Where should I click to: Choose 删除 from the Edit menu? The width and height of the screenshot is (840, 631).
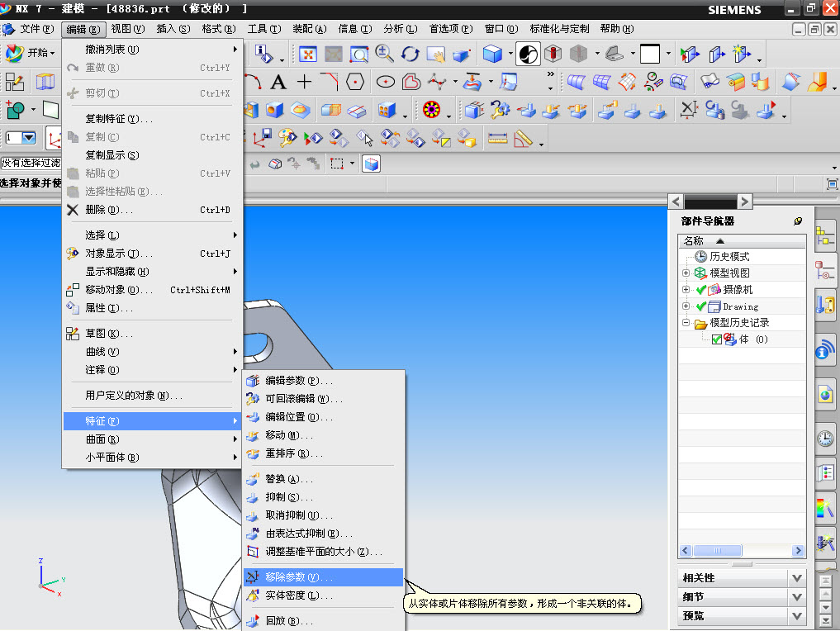point(152,210)
